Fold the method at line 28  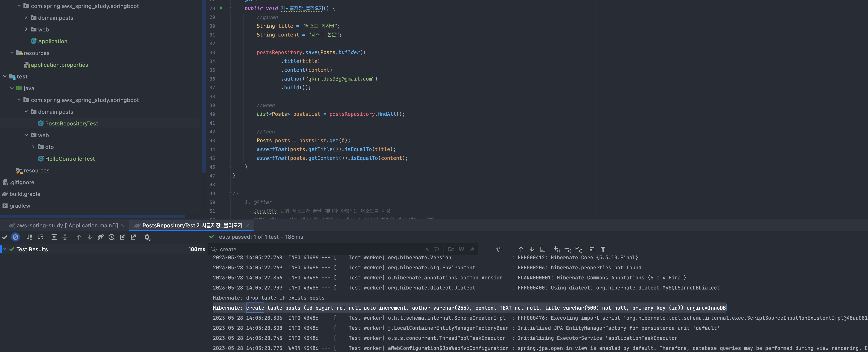click(x=231, y=8)
